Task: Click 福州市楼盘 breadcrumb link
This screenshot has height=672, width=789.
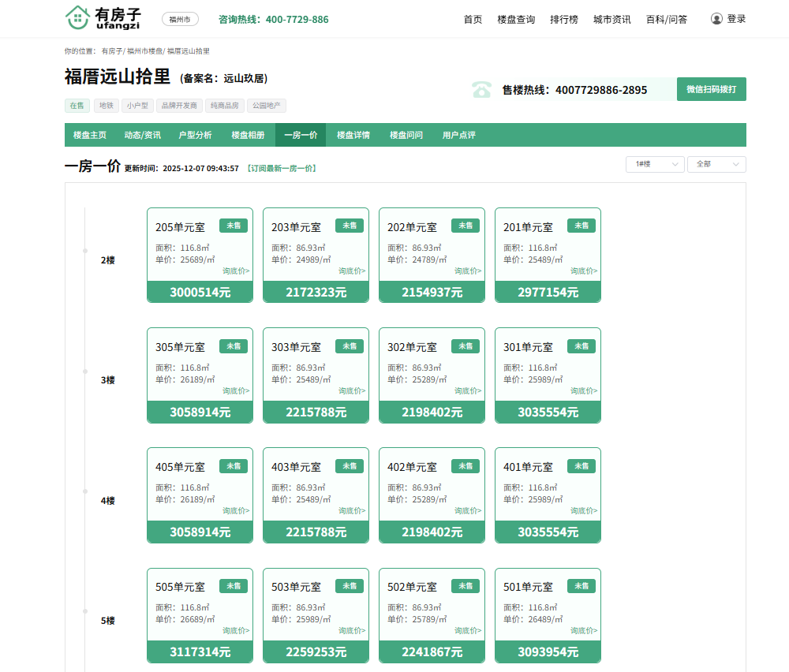Action: pyautogui.click(x=144, y=51)
